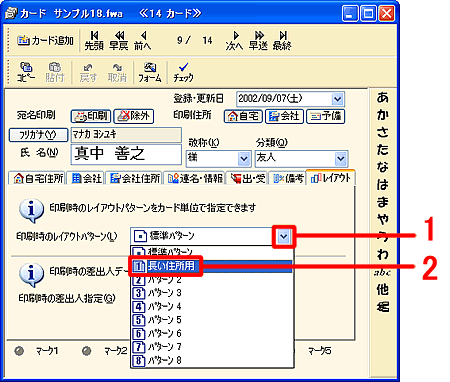
Task: Select 予備 as print address
Action: [325, 116]
